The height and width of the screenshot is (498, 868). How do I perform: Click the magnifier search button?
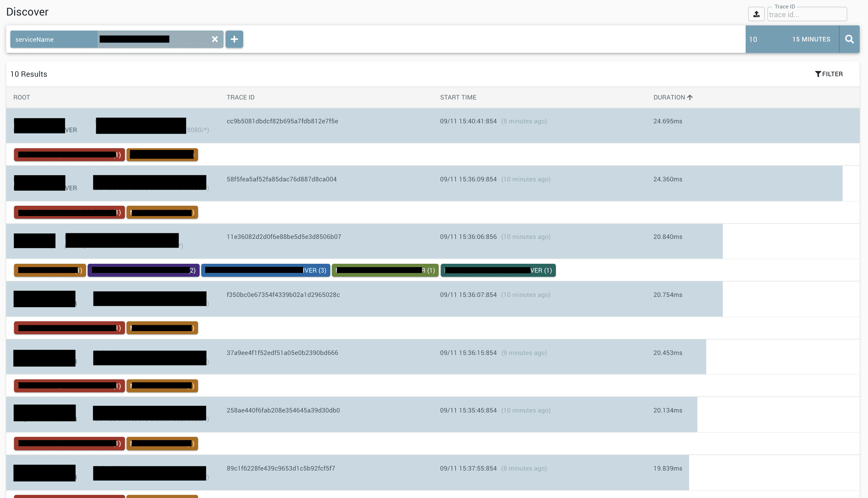tap(849, 39)
